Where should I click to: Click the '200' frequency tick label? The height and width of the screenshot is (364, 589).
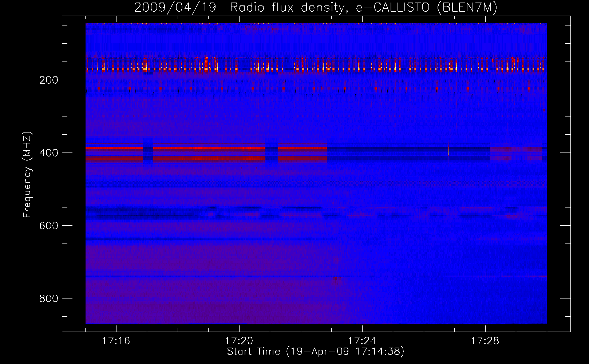click(49, 80)
